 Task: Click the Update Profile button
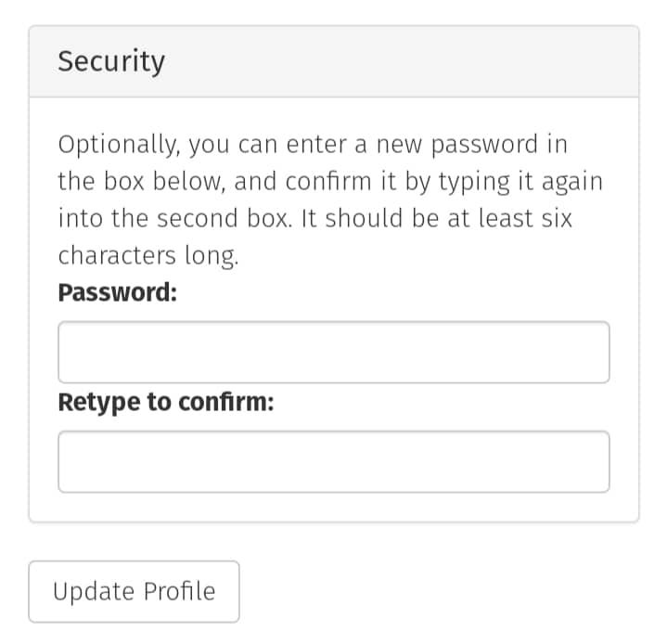click(134, 591)
